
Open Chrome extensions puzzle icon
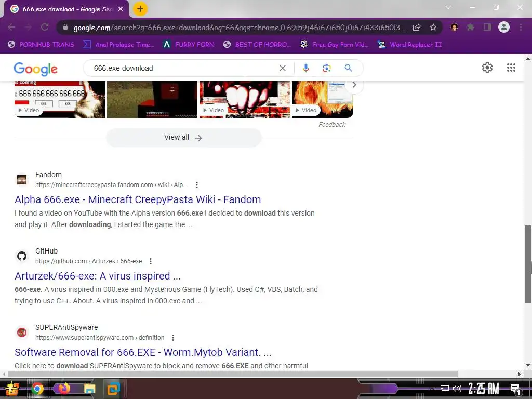click(x=470, y=27)
